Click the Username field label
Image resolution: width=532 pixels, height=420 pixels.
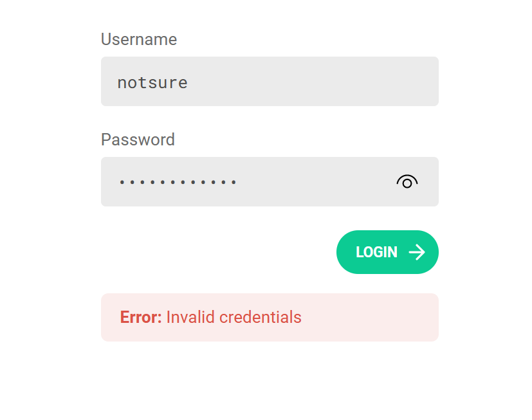pos(138,39)
